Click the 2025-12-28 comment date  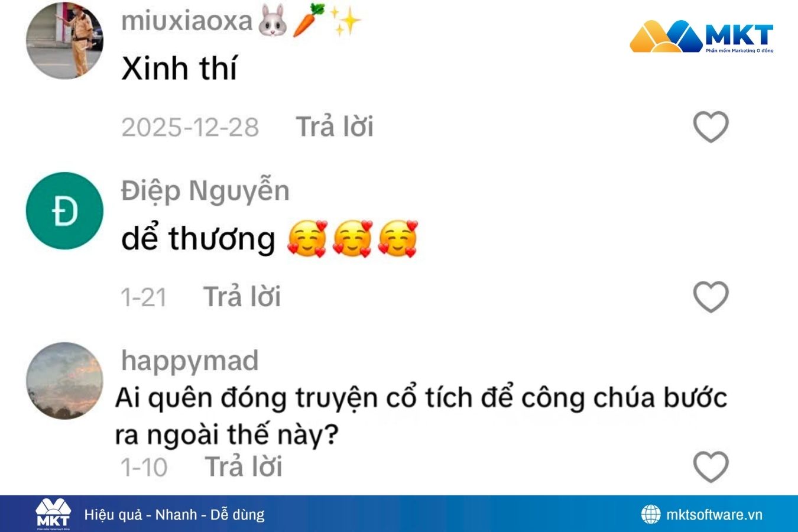coord(190,127)
